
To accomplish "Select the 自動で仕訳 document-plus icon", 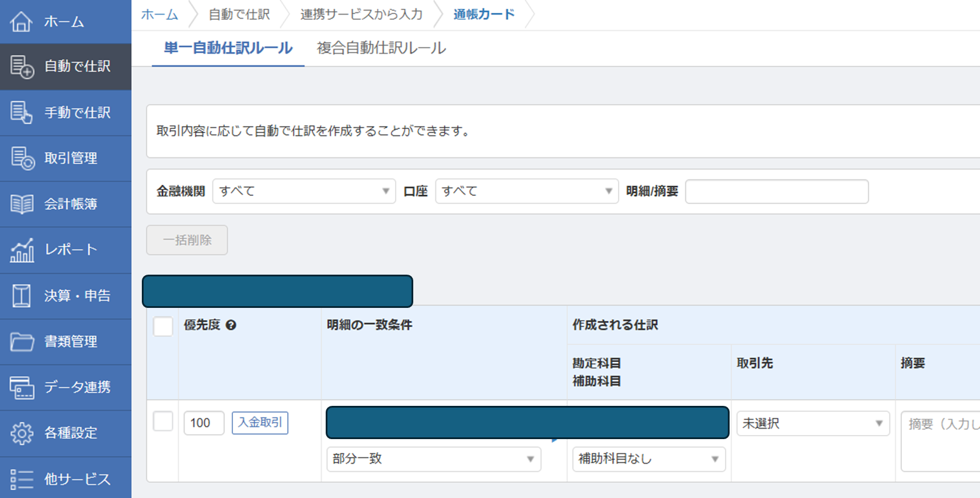I will pyautogui.click(x=22, y=66).
